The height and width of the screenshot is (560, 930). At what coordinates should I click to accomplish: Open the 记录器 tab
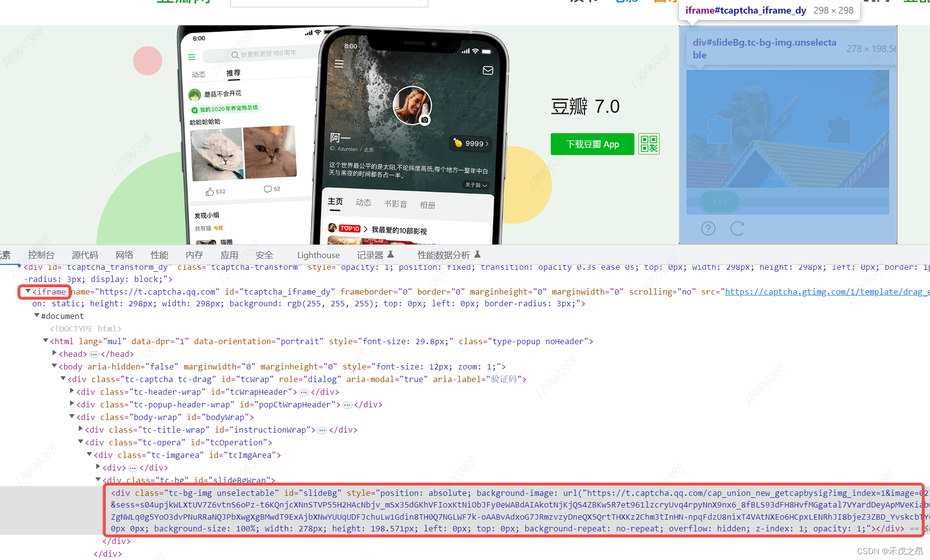[x=370, y=255]
